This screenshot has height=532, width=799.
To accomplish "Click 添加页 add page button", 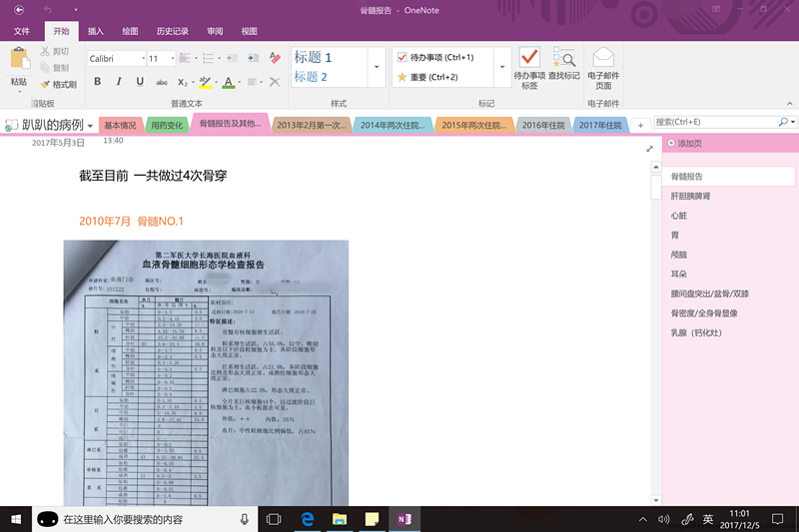I will pyautogui.click(x=685, y=144).
